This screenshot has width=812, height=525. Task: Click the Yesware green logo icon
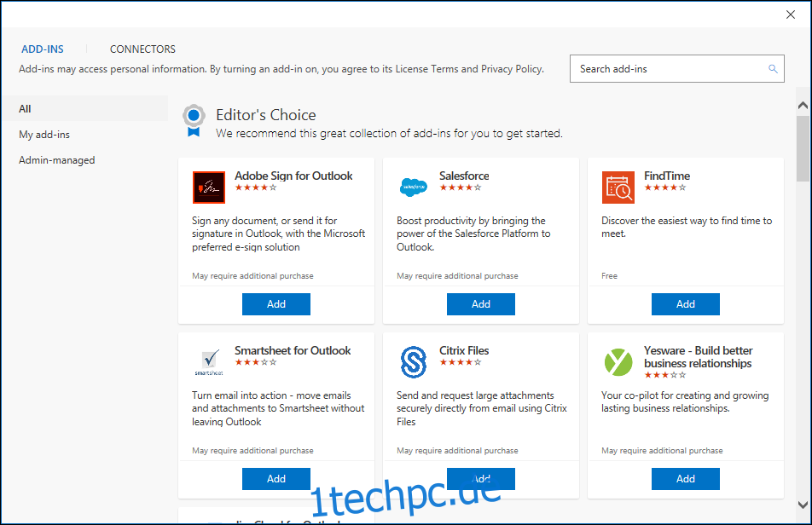point(618,362)
